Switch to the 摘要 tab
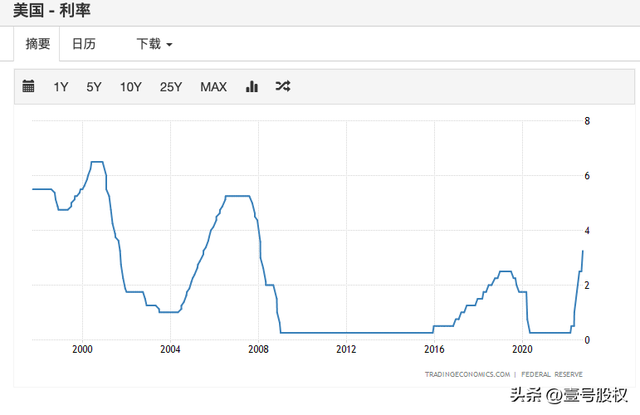 pyautogui.click(x=38, y=44)
